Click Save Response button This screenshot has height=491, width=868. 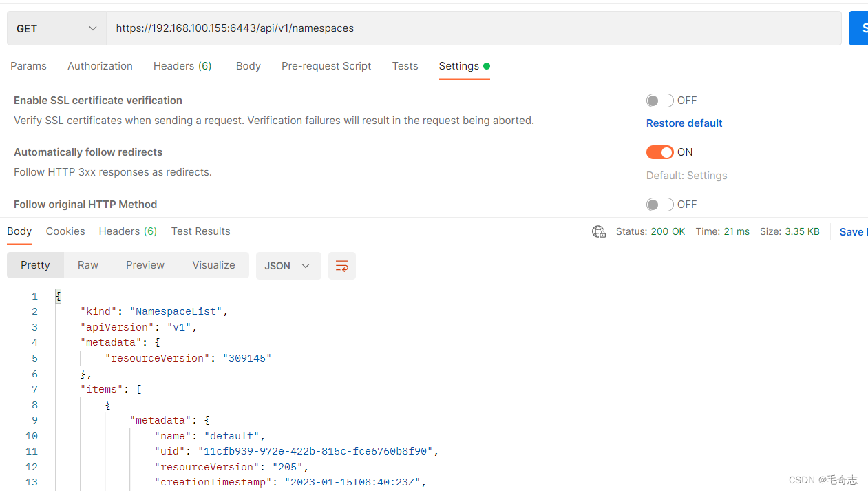(x=853, y=232)
